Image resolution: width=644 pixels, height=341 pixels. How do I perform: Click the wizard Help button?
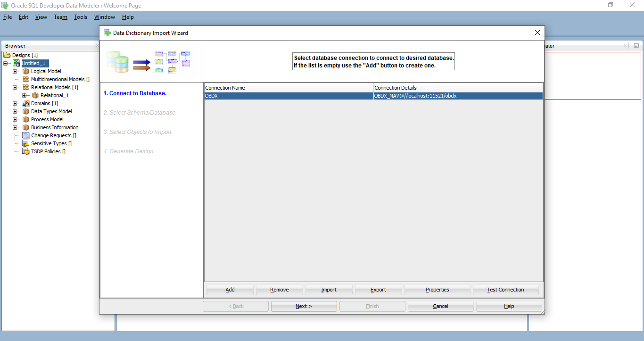(509, 306)
